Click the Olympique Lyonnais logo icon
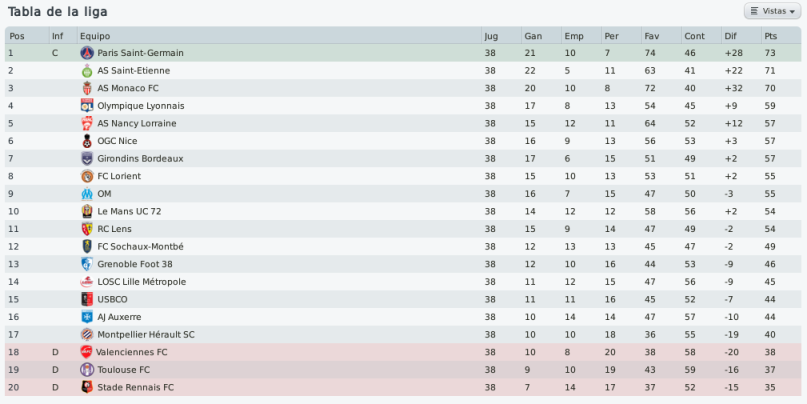Screen dimensions: 807x404 point(87,106)
